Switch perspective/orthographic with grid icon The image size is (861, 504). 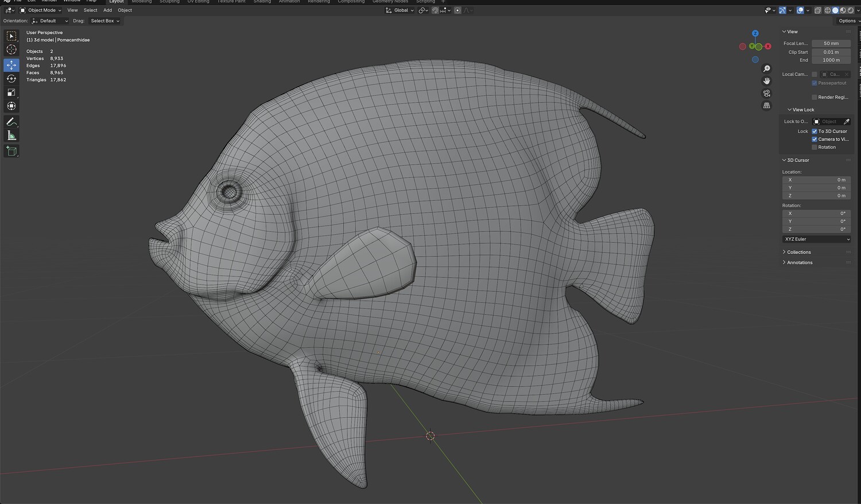(x=766, y=106)
